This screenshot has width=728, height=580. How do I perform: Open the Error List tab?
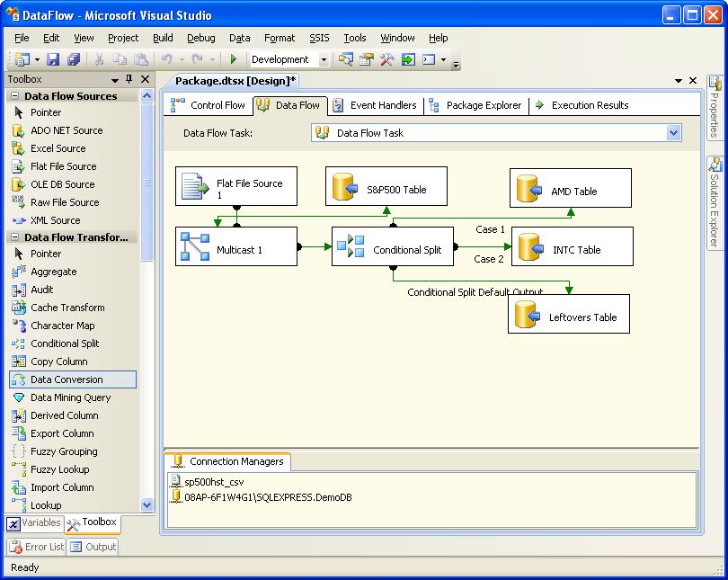pyautogui.click(x=37, y=547)
